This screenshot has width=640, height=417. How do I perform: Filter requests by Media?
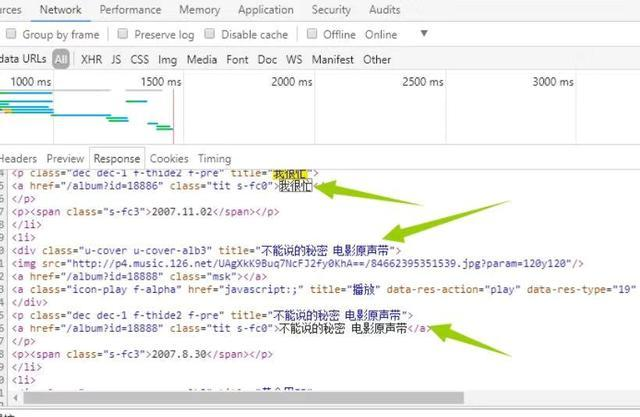202,60
